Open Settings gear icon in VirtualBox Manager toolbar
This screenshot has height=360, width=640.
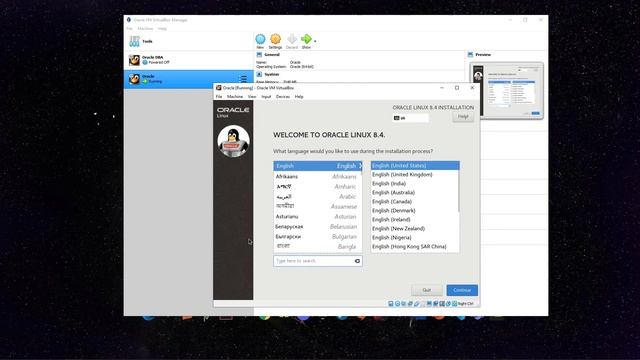tap(276, 39)
